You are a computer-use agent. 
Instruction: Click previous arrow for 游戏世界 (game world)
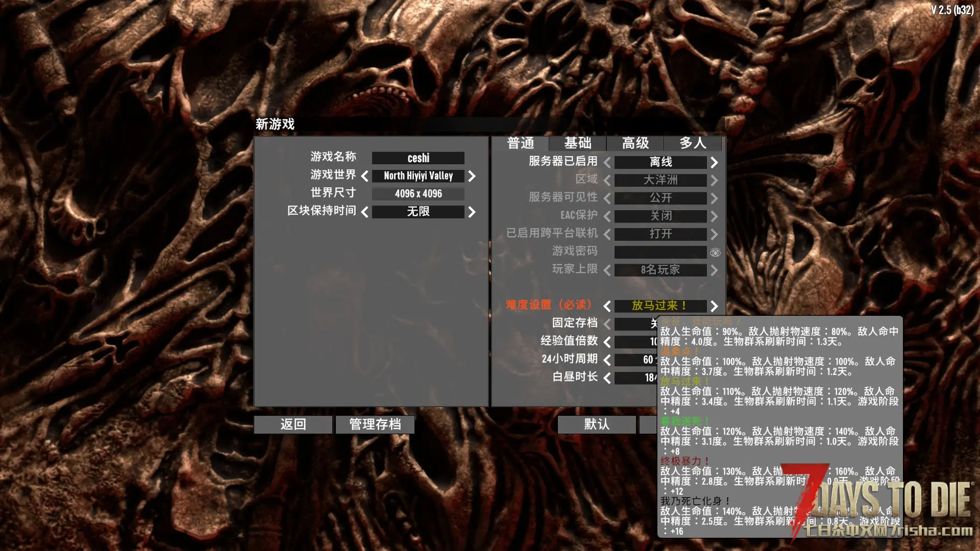click(x=364, y=176)
